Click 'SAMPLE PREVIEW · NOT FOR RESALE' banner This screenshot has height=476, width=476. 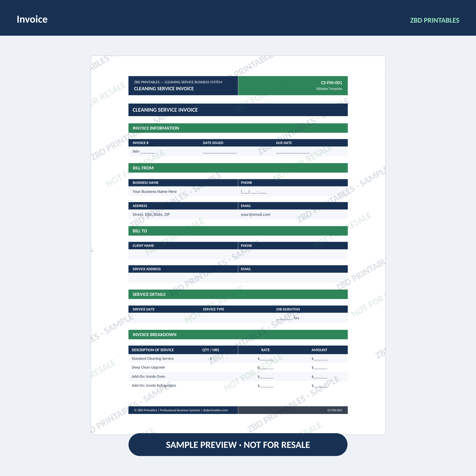238,445
